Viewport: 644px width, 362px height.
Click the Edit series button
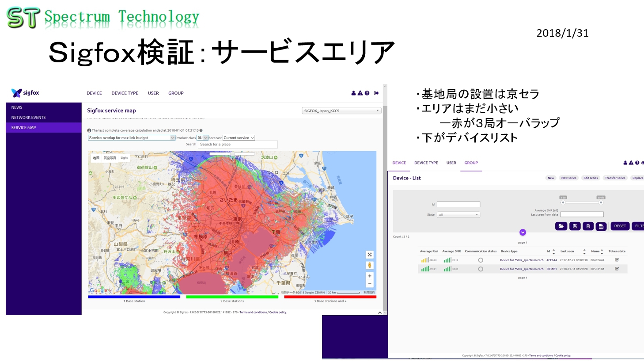591,178
